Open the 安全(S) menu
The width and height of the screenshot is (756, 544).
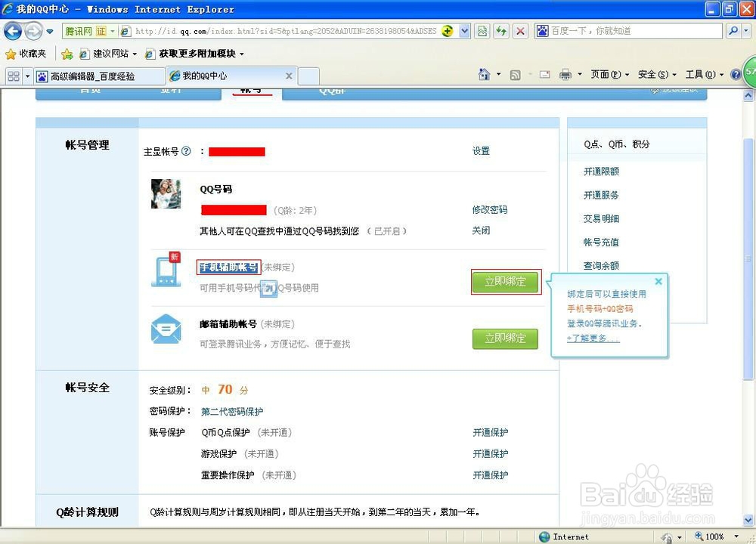[657, 74]
